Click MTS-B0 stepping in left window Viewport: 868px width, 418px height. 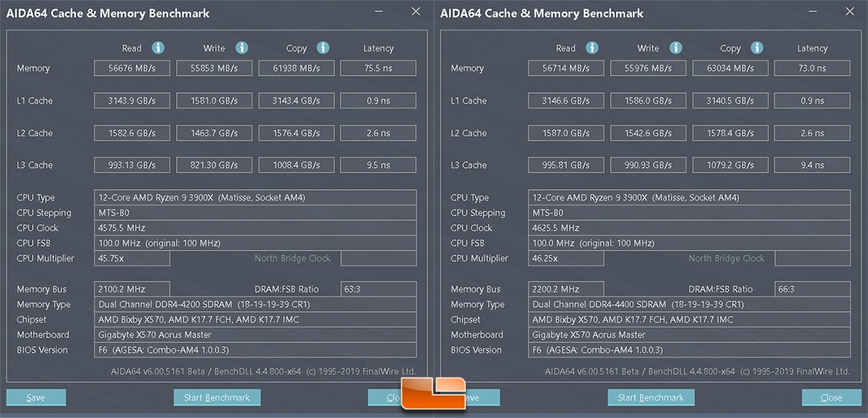coord(255,213)
